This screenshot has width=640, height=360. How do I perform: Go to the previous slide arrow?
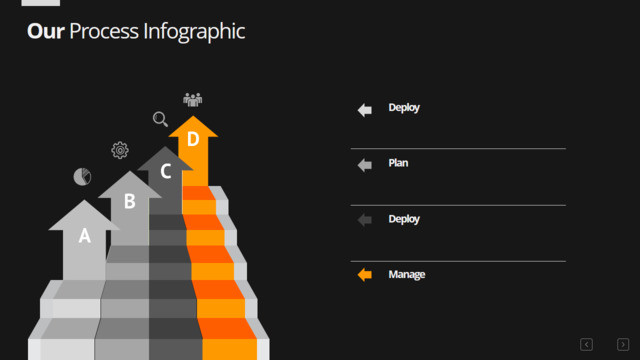[587, 344]
